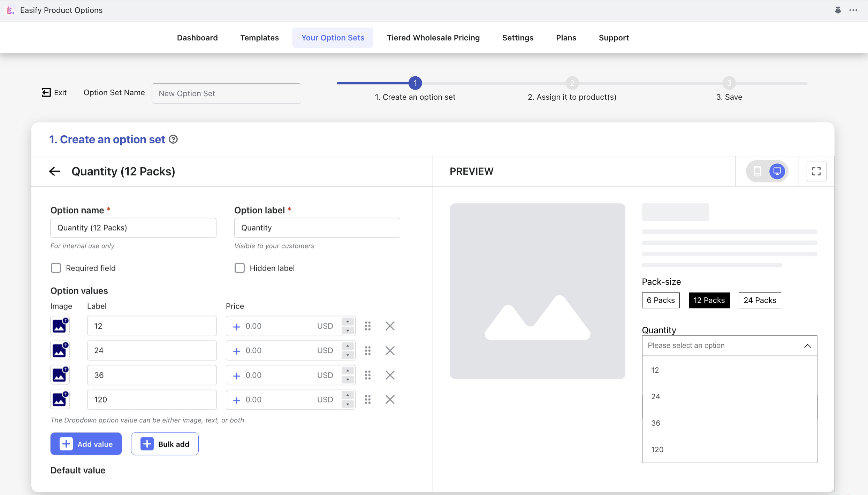
Task: Open help icon next to Create an option set
Action: click(x=173, y=139)
